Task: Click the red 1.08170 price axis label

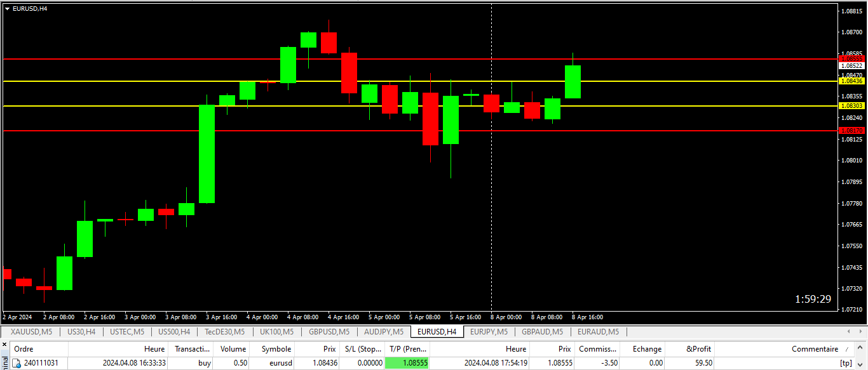Action: click(x=852, y=130)
